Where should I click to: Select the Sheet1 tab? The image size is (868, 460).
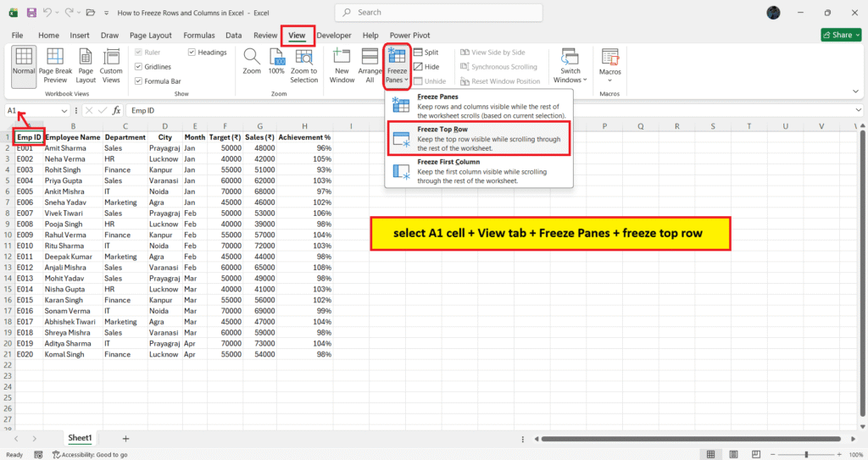[x=80, y=438]
